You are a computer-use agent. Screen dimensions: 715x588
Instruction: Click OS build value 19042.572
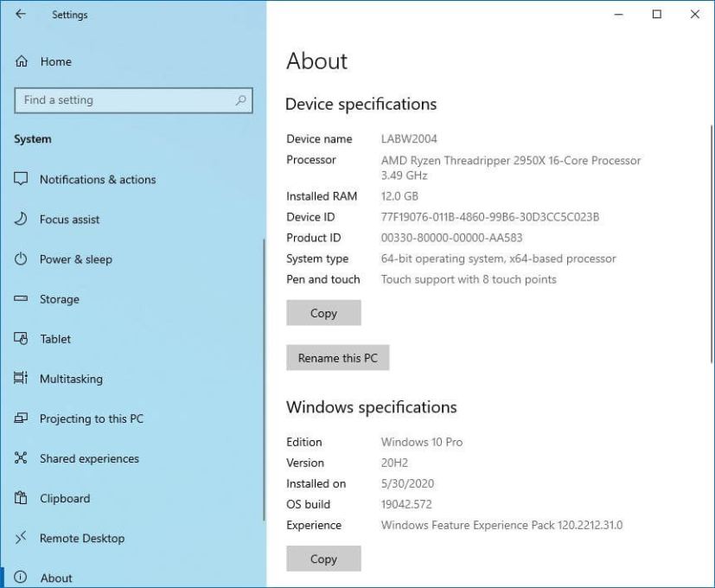point(406,504)
